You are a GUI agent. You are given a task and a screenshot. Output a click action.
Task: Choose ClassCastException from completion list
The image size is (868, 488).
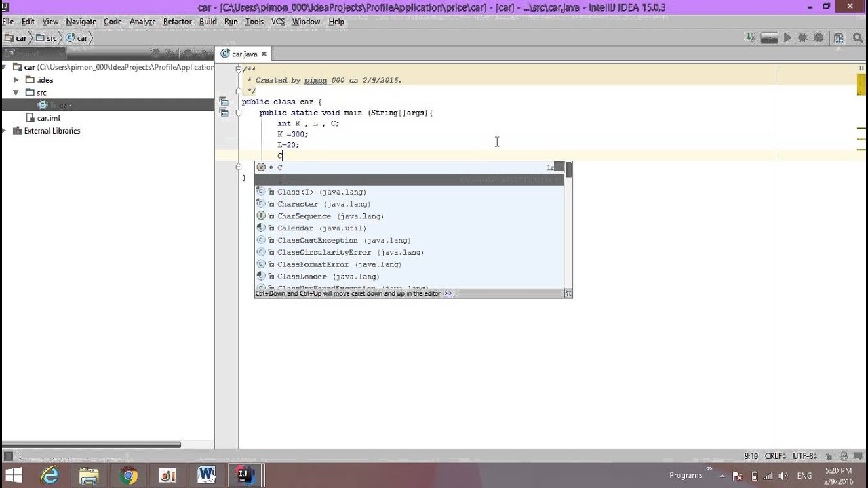point(410,241)
